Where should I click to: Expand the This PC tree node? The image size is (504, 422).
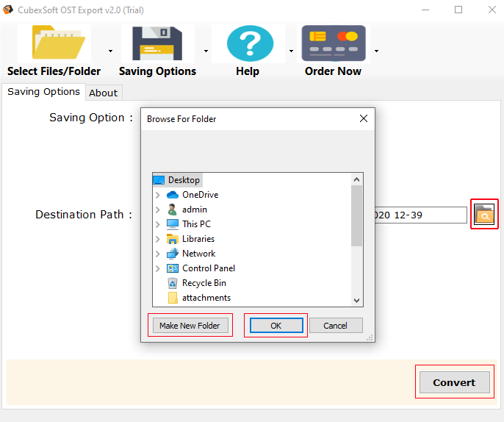coord(158,224)
